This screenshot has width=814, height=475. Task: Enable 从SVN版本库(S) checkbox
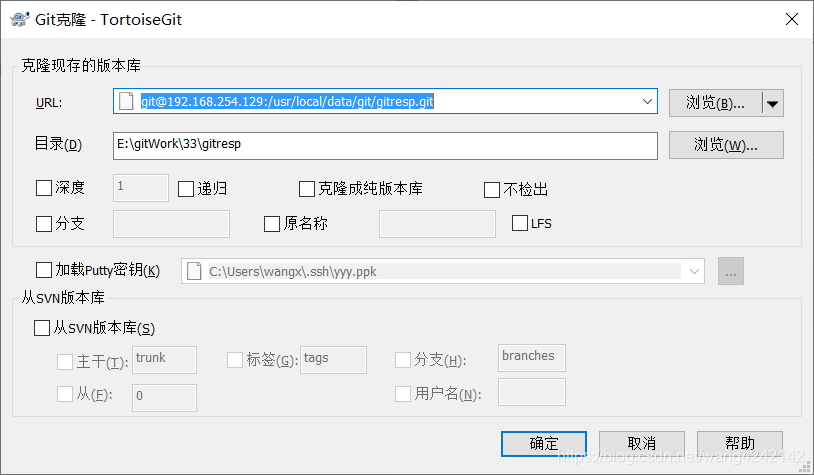coord(42,328)
